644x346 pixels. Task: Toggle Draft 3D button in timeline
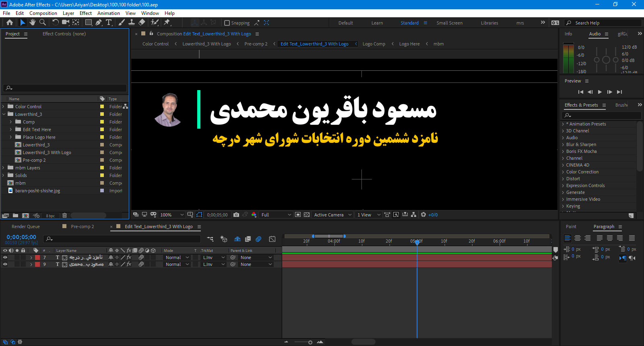tap(224, 239)
